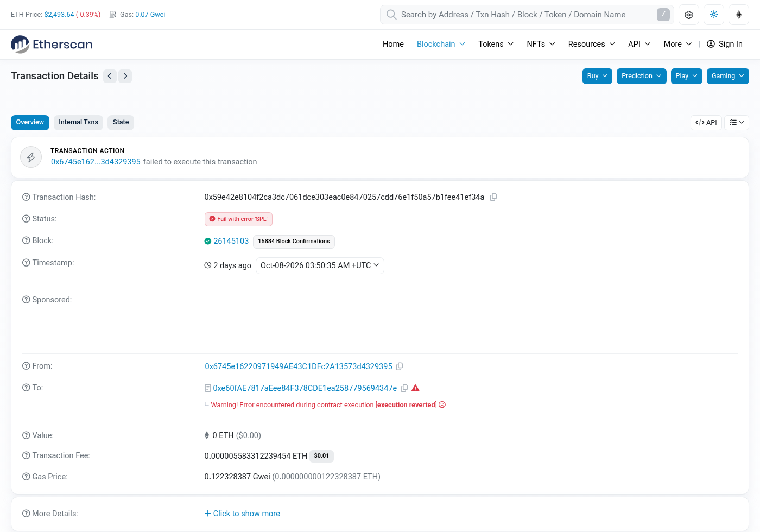Screen dimensions: 760x532
Task: Click shortened address in Transaction Action
Action: click(96, 162)
